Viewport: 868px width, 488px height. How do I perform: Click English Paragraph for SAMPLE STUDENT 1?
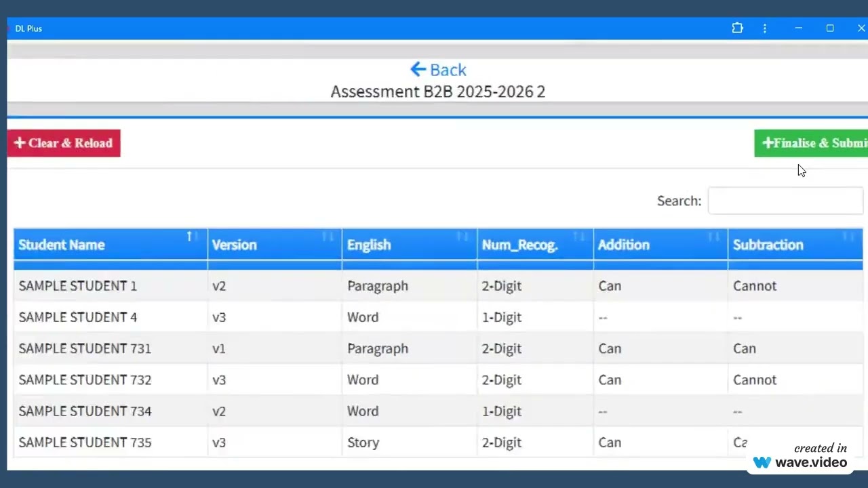[x=378, y=287]
